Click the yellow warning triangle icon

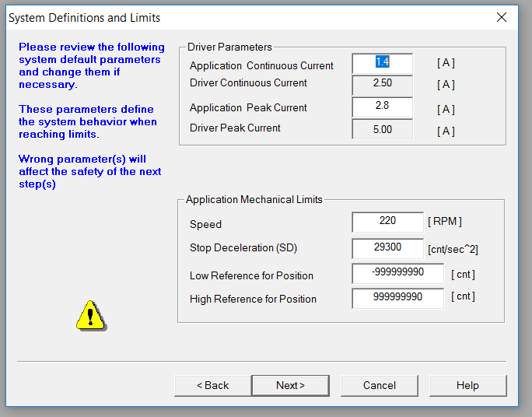tap(91, 315)
